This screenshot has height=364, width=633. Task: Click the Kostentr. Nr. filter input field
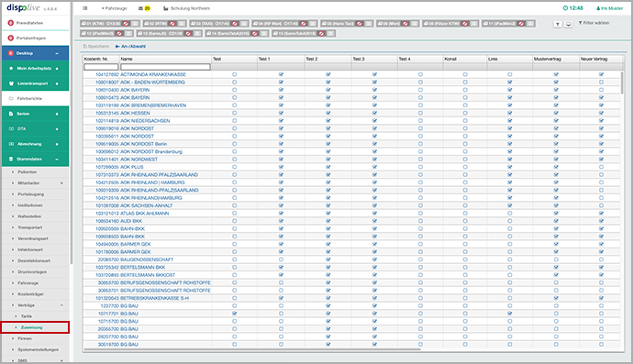tap(101, 67)
